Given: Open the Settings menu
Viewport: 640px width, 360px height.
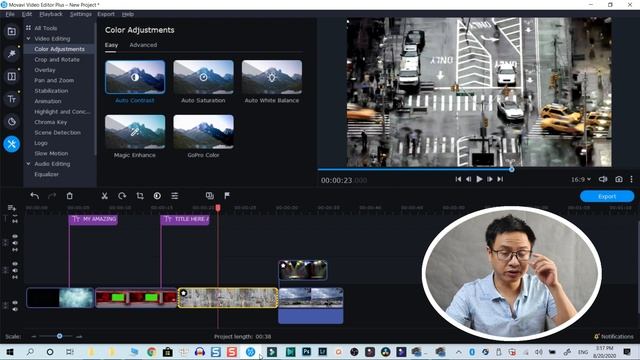Looking at the screenshot, I should click(x=80, y=14).
